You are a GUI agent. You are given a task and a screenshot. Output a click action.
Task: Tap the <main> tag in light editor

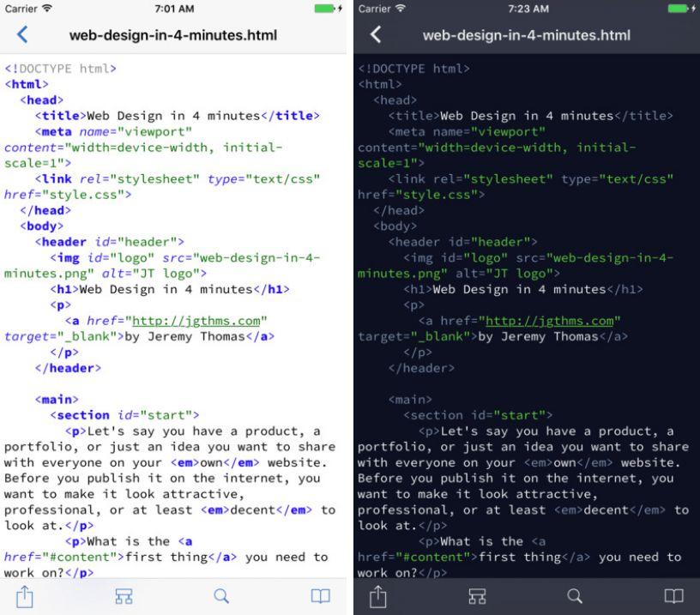pyautogui.click(x=57, y=400)
